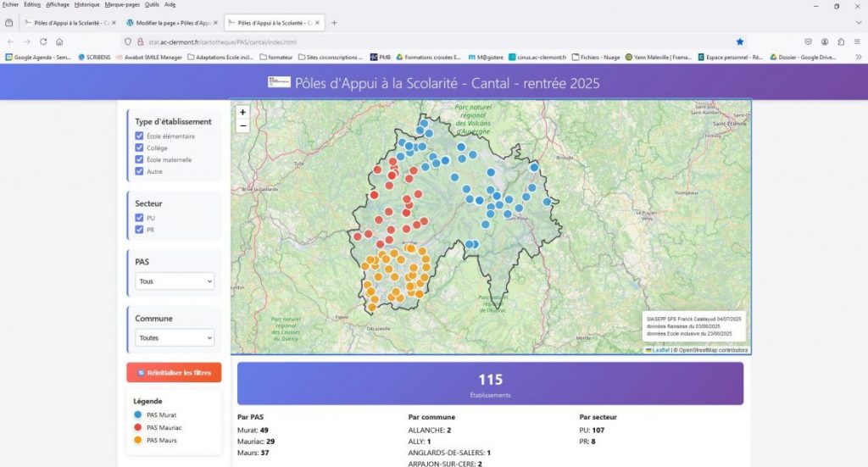Open a new browser tab
Viewport: 868px width, 467px height.
click(334, 23)
